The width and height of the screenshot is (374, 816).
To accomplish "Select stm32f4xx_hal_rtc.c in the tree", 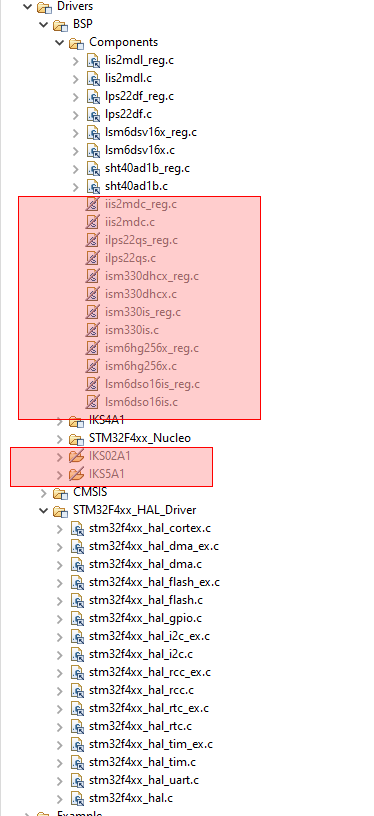I will [x=140, y=726].
